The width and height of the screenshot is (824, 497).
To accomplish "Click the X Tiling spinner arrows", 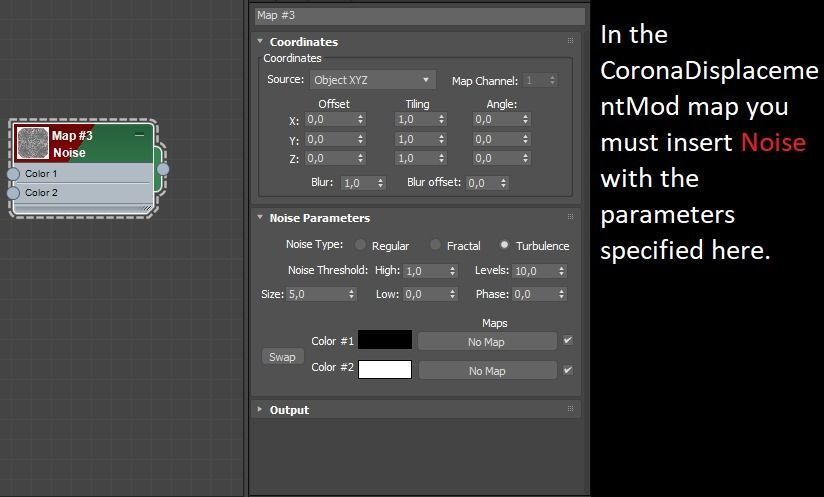I will pos(441,119).
